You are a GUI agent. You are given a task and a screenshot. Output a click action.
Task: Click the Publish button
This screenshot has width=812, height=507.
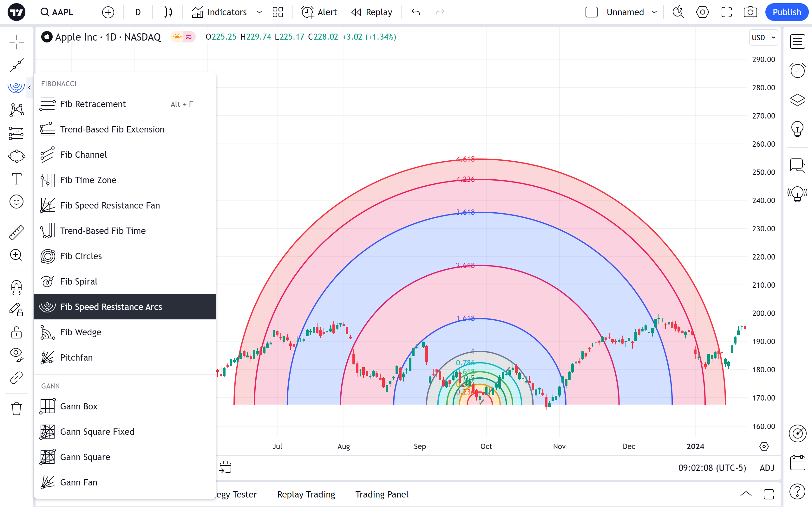tap(786, 12)
